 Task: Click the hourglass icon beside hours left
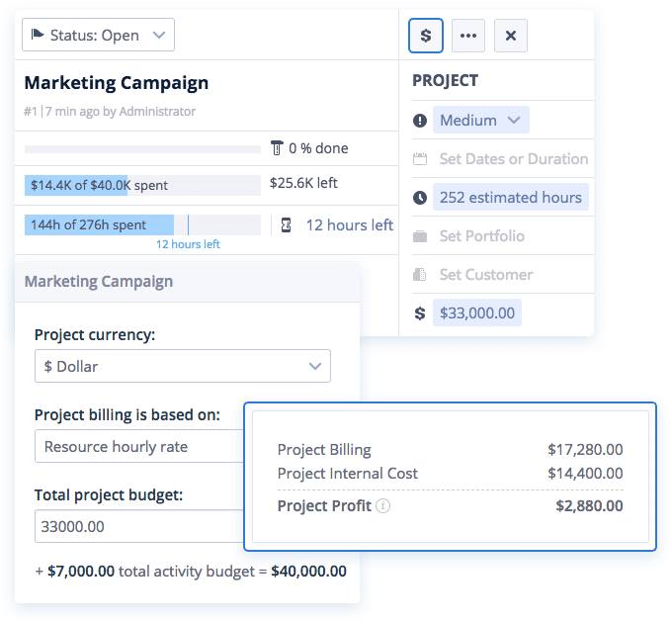286,225
